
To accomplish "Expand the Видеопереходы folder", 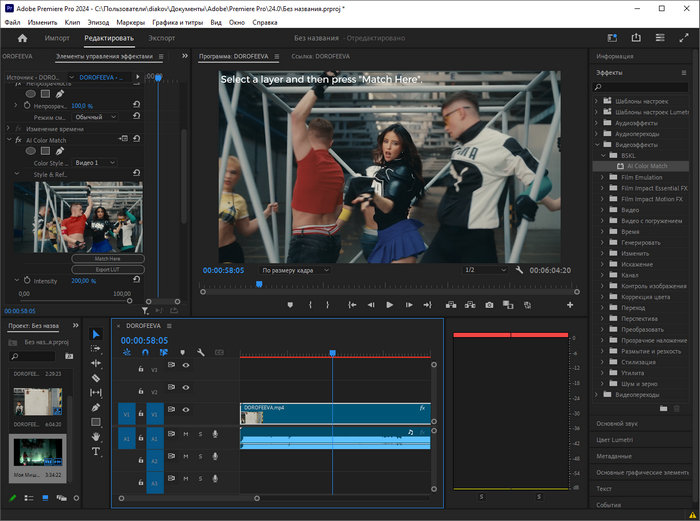I will (x=597, y=395).
